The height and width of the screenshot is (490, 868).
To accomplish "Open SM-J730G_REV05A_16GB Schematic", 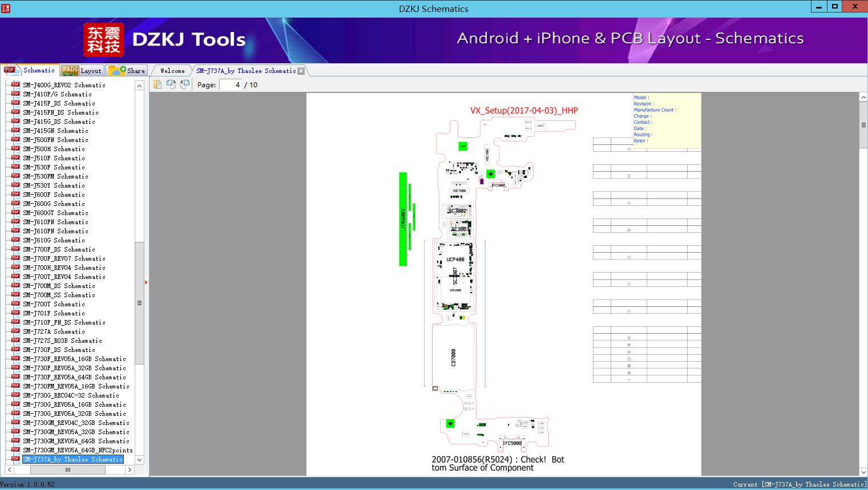I will 74,404.
